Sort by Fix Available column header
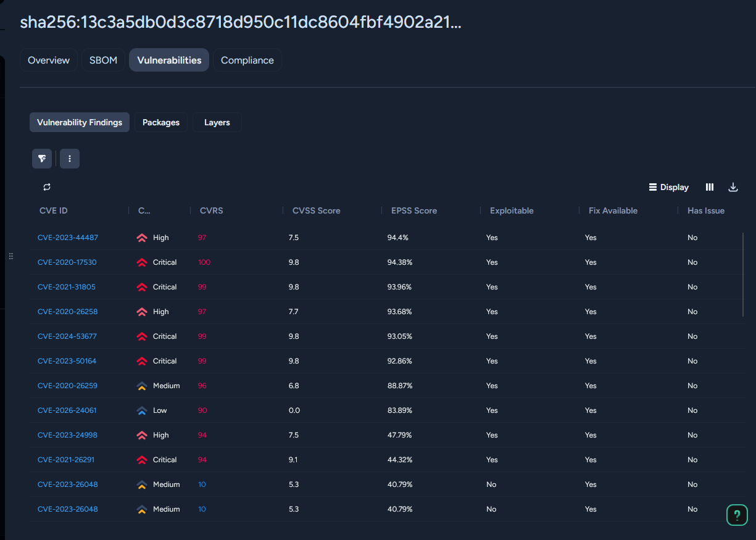This screenshot has width=756, height=540. click(613, 210)
